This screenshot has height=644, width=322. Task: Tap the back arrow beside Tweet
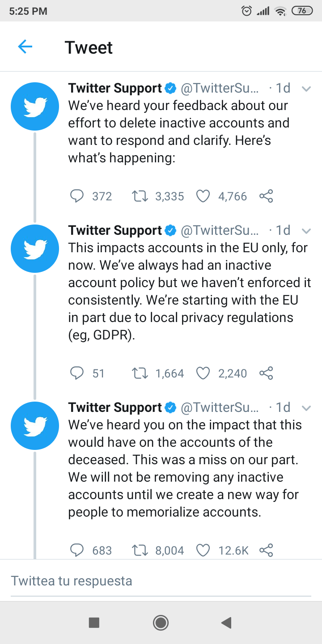click(x=25, y=47)
